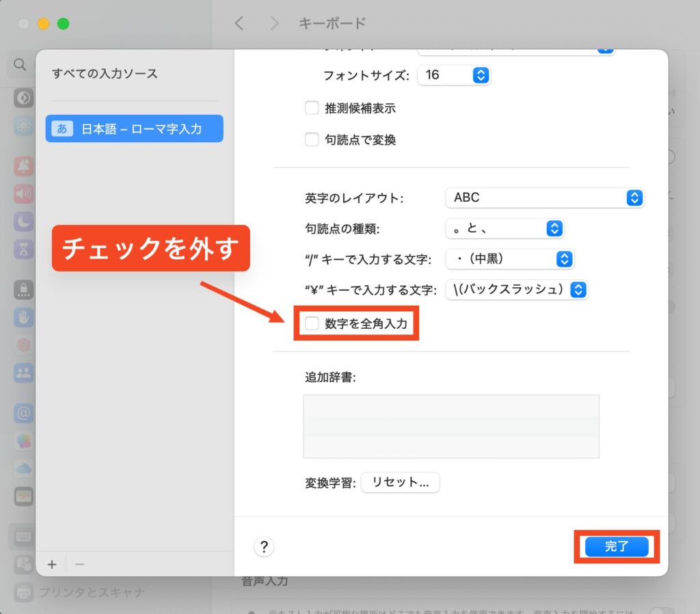
Task: Enable the 推測候補表示 checkbox
Action: (x=312, y=108)
